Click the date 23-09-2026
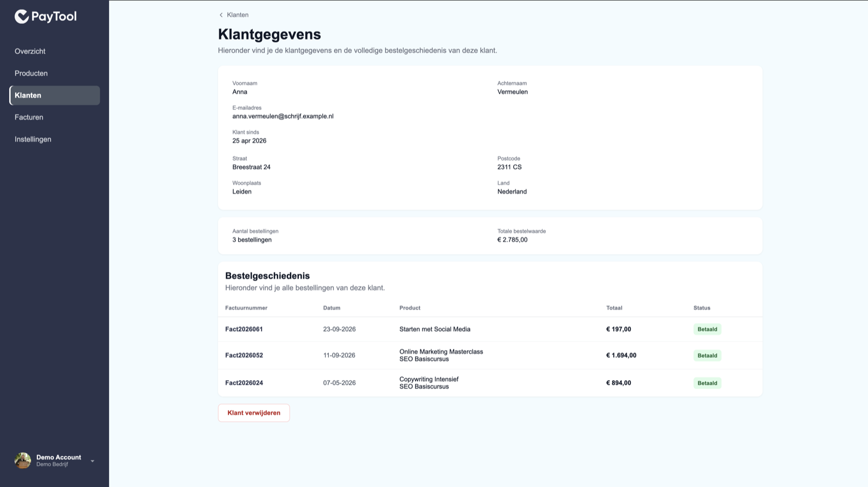The width and height of the screenshot is (868, 487). 340,329
